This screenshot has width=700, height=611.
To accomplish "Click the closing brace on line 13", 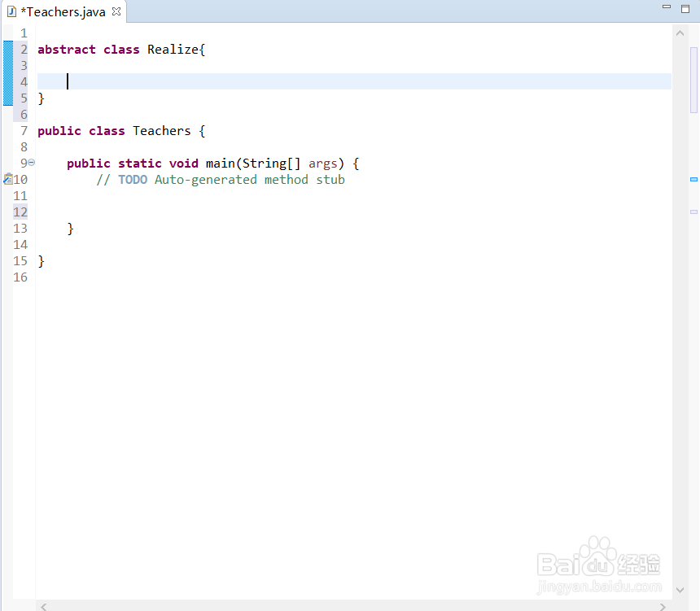I will pos(71,229).
